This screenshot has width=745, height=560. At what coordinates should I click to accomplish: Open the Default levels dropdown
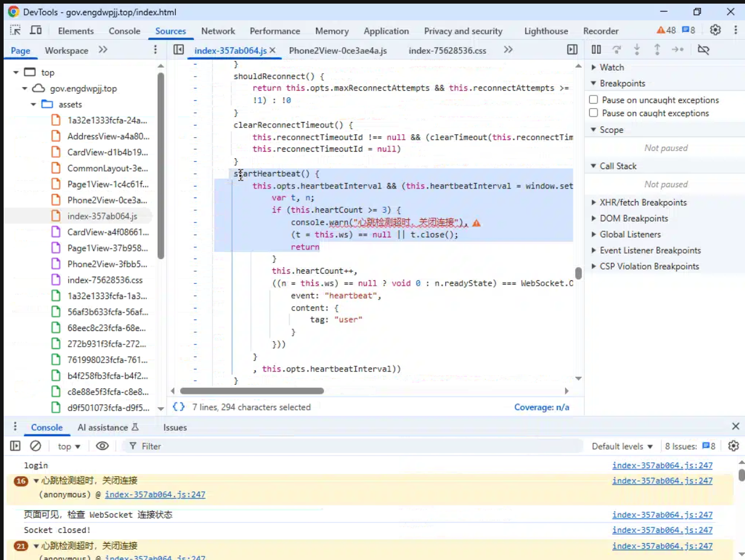pyautogui.click(x=622, y=446)
